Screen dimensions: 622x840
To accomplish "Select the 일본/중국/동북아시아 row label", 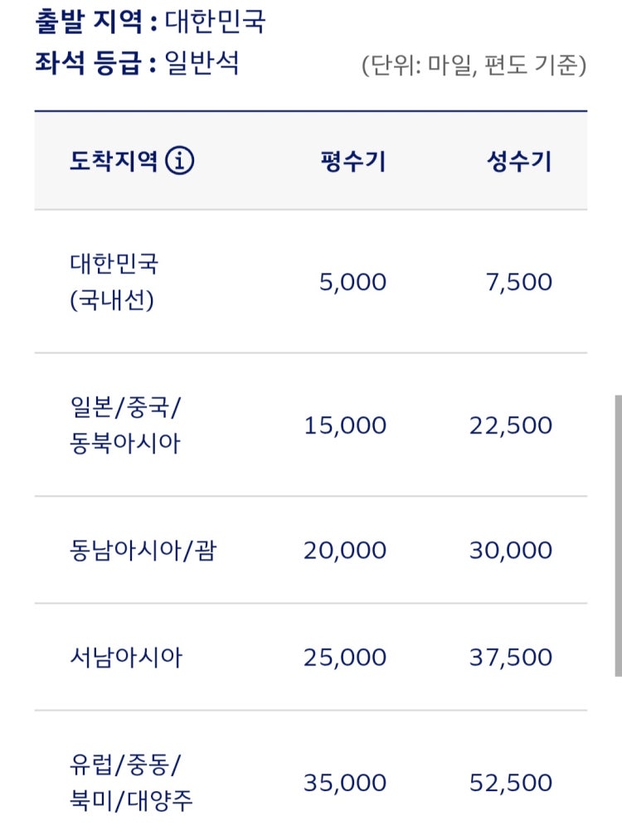I will click(x=125, y=425).
